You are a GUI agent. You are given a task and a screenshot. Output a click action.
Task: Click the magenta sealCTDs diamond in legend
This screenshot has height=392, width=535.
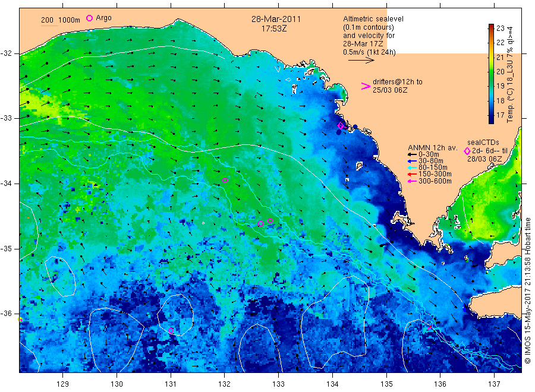pyautogui.click(x=467, y=151)
